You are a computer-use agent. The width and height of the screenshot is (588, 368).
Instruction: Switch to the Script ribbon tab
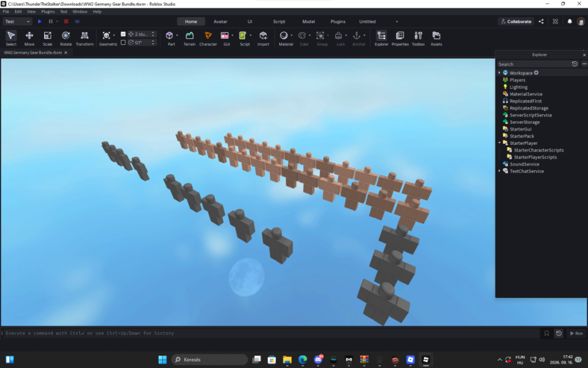coord(279,21)
